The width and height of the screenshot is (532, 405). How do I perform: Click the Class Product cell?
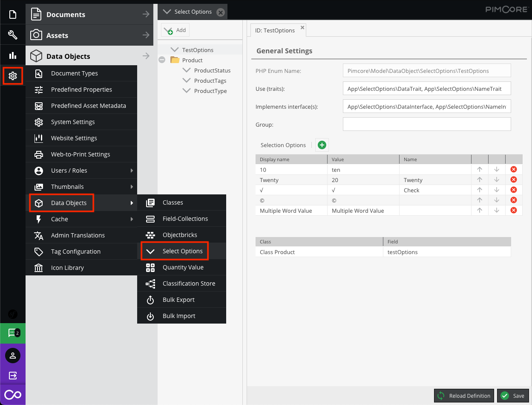(x=319, y=252)
